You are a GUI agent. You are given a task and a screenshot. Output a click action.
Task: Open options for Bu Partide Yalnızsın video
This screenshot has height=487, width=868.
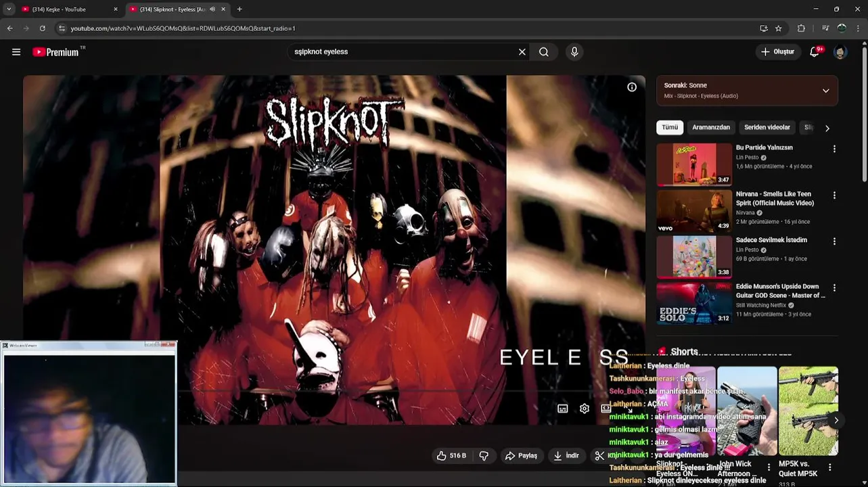click(834, 149)
